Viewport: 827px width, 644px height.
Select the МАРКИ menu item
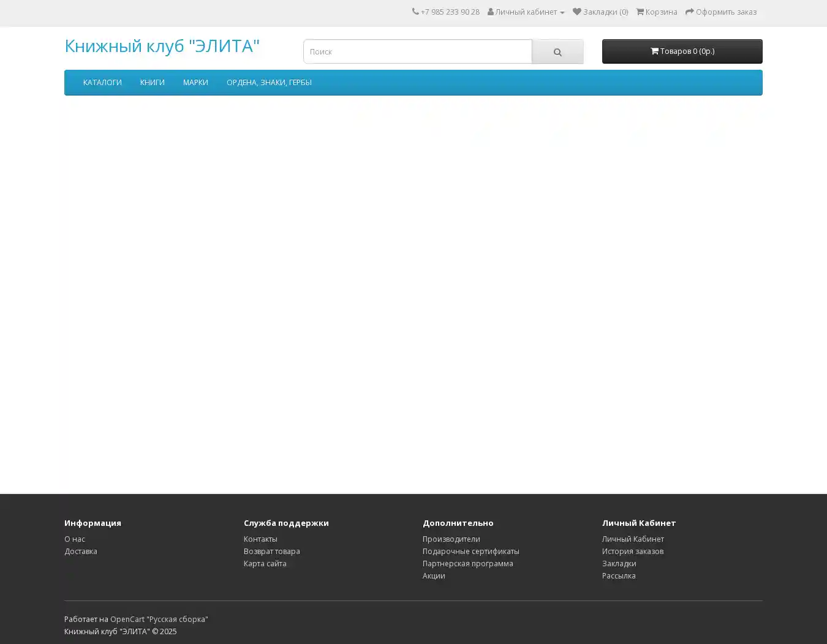click(x=195, y=83)
